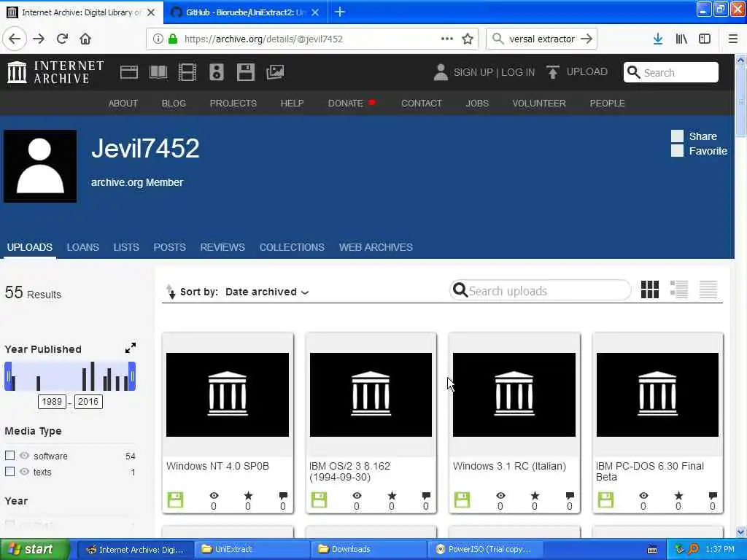The width and height of the screenshot is (747, 560).
Task: Open the page actions three-dot menu
Action: pos(447,39)
